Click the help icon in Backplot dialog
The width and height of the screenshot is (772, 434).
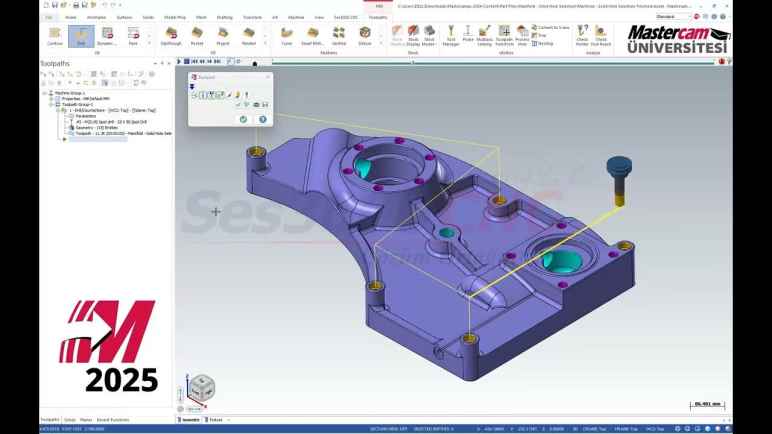click(263, 119)
